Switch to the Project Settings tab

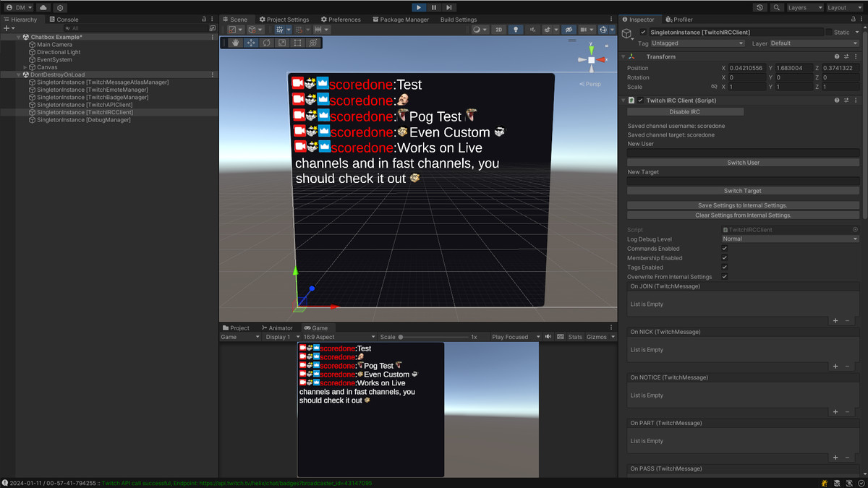click(284, 20)
